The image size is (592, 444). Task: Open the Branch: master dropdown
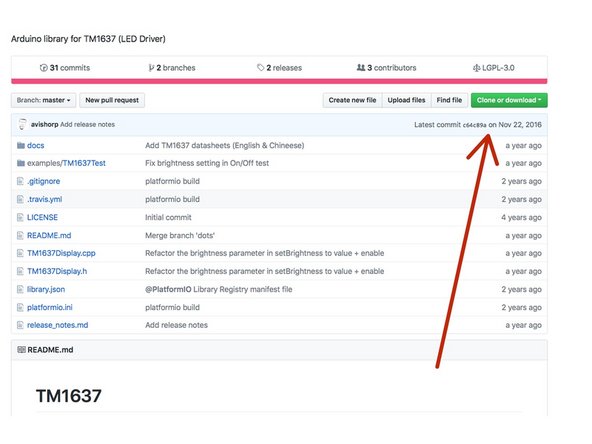tap(43, 100)
